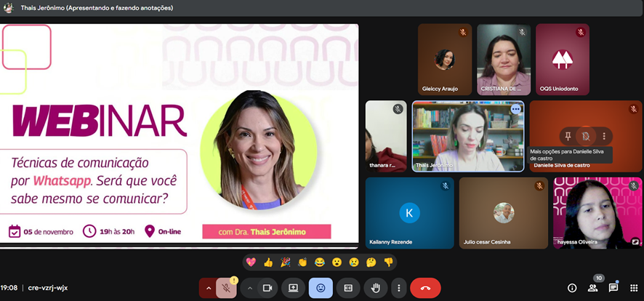Click the red hang-up call button
The image size is (644, 301).
[x=425, y=288]
